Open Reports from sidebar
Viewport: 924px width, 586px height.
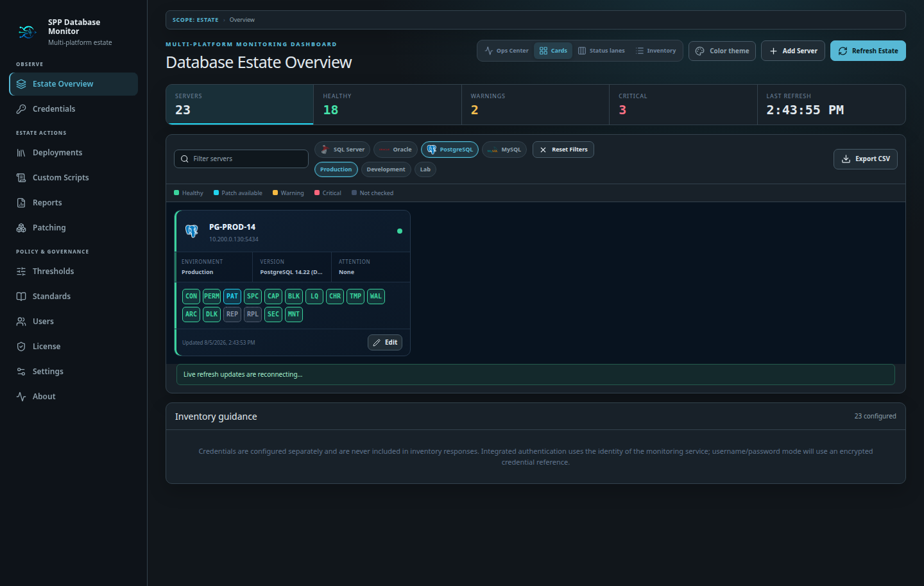[74, 203]
